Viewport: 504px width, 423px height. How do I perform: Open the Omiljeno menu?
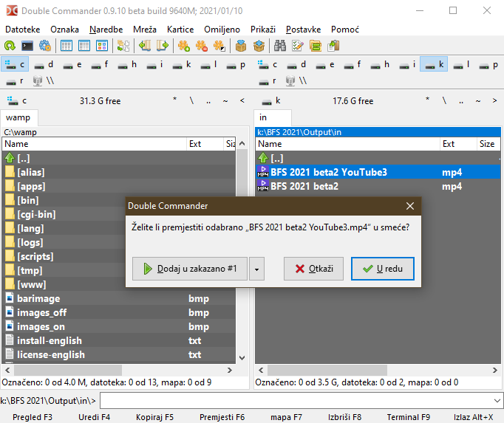pos(222,30)
